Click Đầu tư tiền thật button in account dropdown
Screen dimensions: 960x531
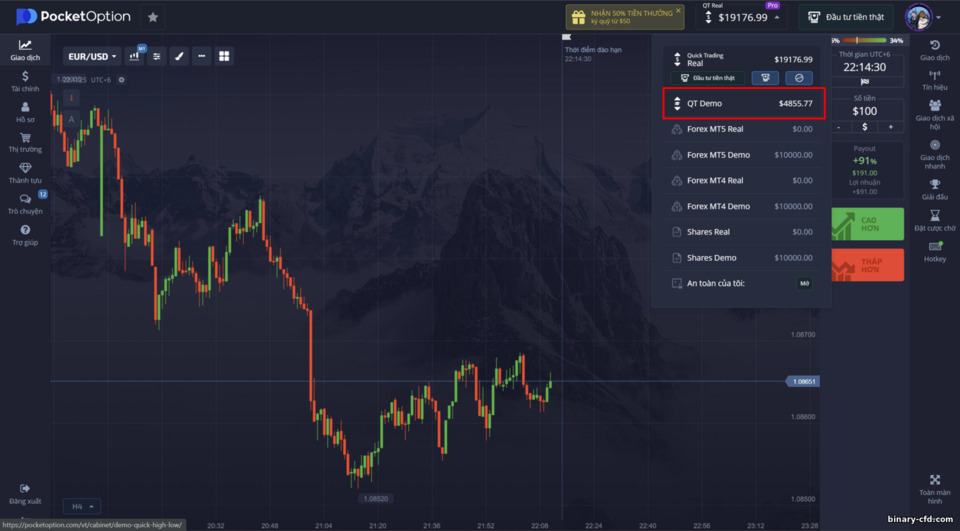[708, 78]
